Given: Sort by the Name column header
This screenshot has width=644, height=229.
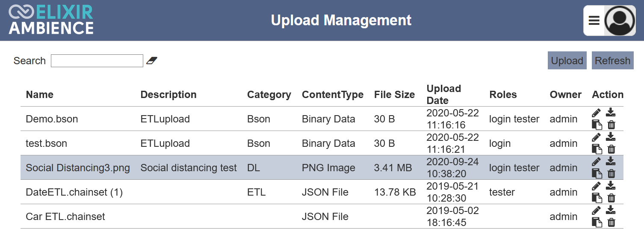Looking at the screenshot, I should (40, 95).
